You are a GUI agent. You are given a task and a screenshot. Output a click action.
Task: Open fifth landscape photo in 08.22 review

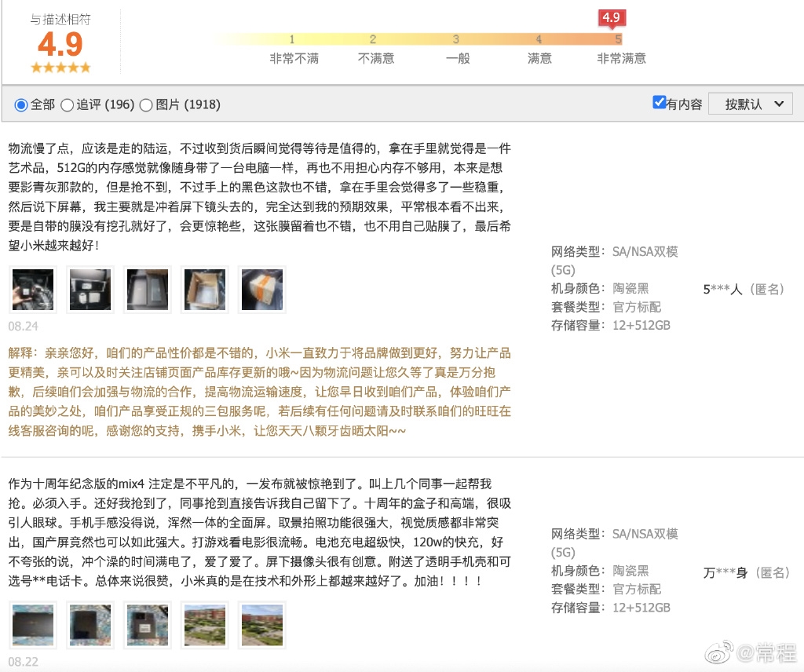click(x=262, y=625)
